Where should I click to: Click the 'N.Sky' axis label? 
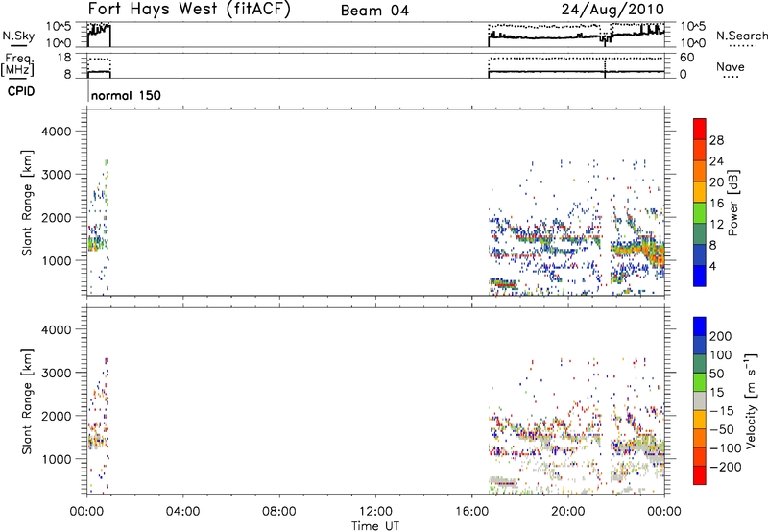[18, 36]
